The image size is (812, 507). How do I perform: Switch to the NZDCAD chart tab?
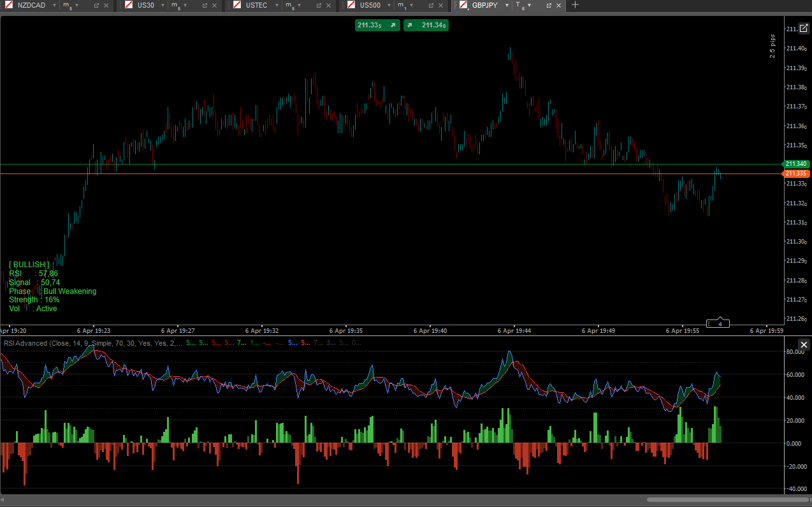click(31, 5)
